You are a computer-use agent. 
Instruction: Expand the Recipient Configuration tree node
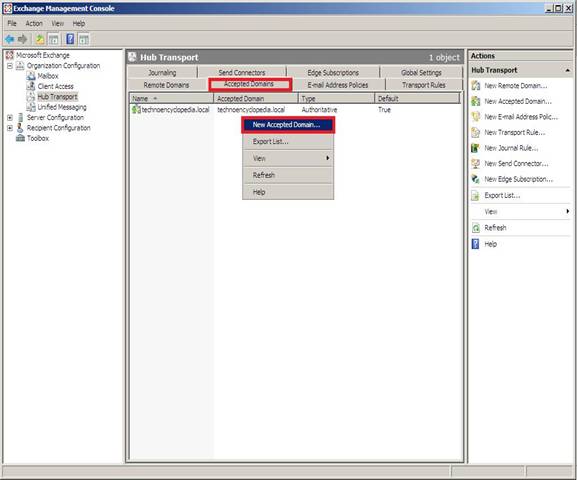(x=10, y=128)
